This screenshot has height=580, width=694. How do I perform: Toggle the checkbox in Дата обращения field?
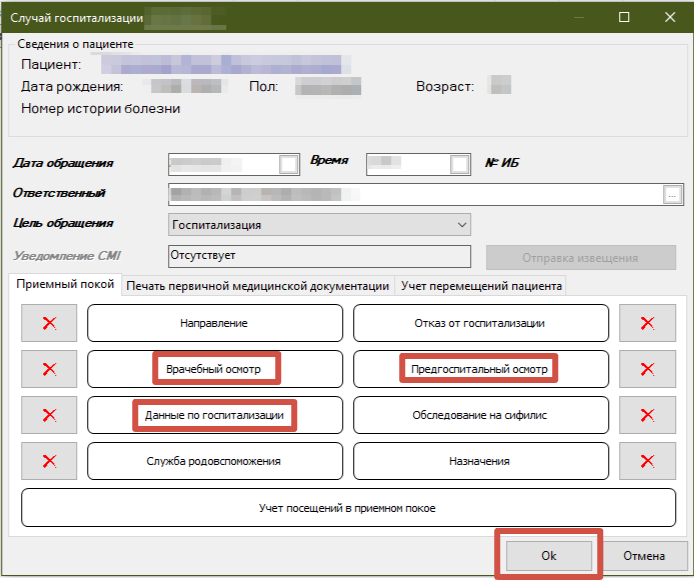pyautogui.click(x=288, y=164)
